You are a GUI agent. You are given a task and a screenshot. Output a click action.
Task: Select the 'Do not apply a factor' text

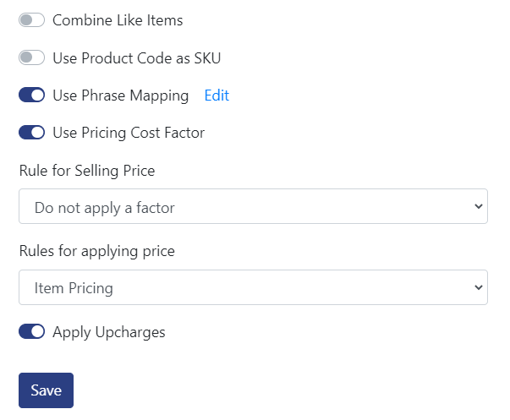tap(104, 208)
